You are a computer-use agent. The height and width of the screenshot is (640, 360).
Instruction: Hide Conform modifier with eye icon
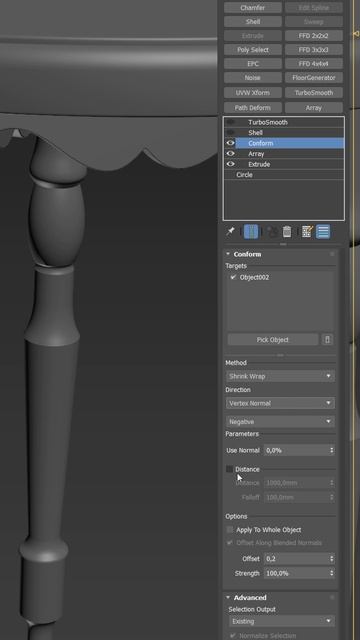point(231,143)
